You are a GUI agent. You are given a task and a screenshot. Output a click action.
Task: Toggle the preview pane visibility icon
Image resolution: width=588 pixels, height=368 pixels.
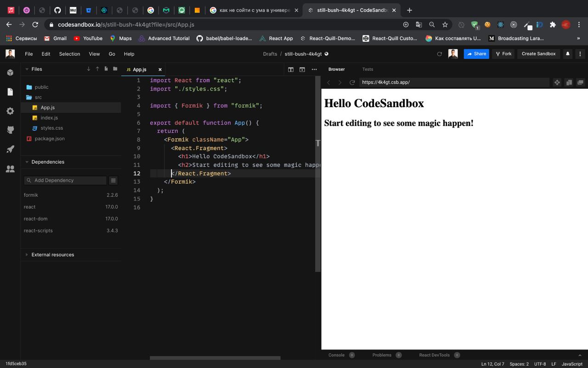point(302,69)
